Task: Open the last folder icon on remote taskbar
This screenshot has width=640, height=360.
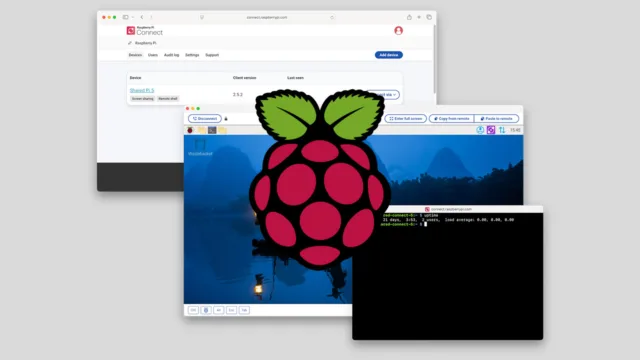Action: 222,130
